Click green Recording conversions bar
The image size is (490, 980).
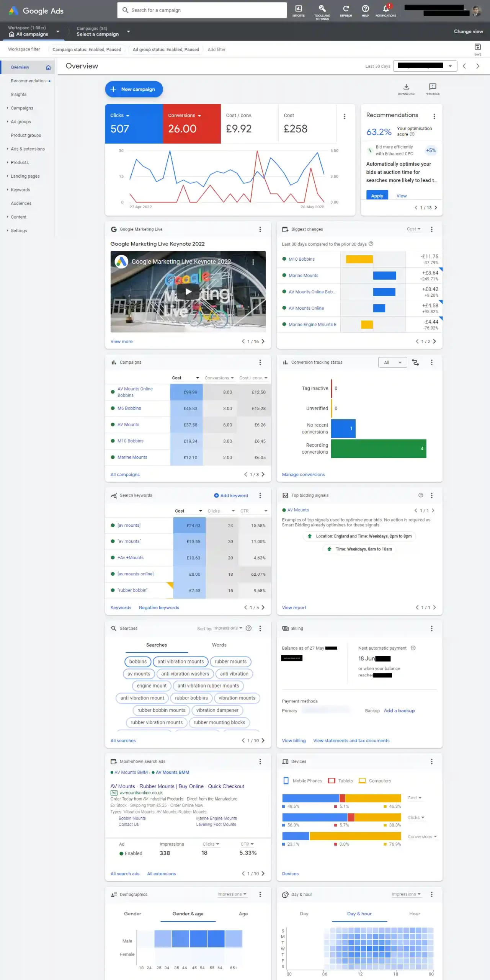tap(379, 449)
